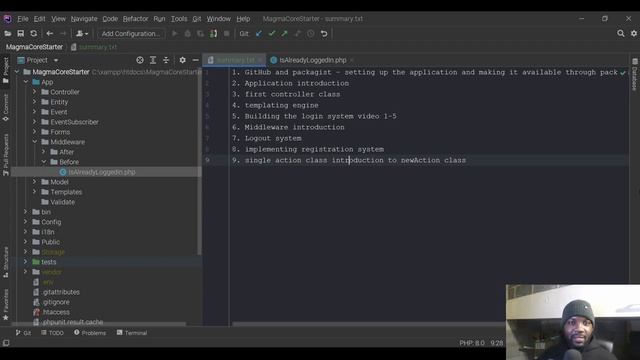Collapse the Middleware folder
Viewport: 640px width, 360px height.
(35, 142)
